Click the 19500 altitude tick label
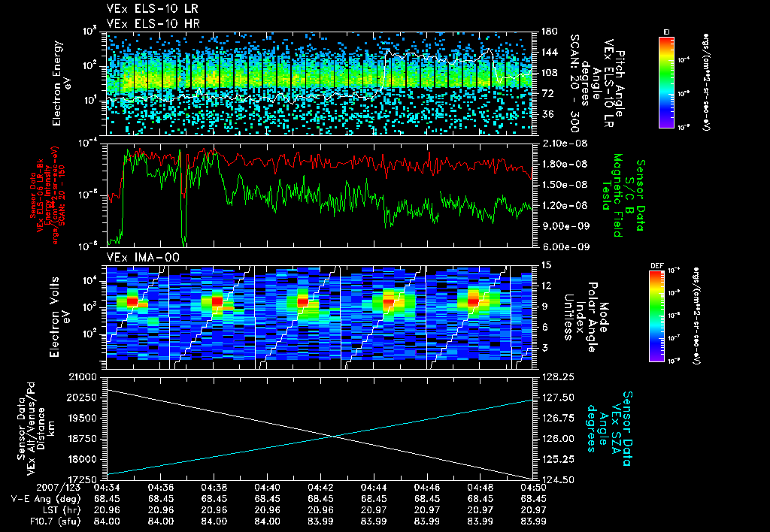 pyautogui.click(x=83, y=418)
